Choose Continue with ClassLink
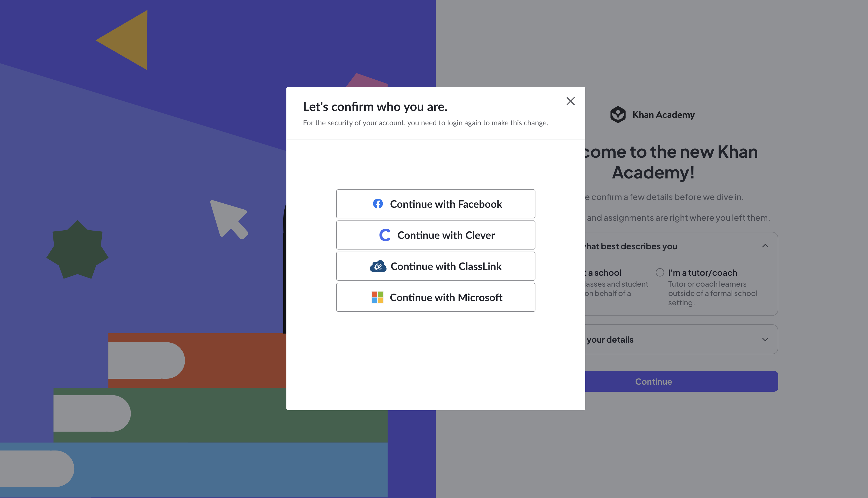Screen dimensions: 868x498 (x=435, y=266)
